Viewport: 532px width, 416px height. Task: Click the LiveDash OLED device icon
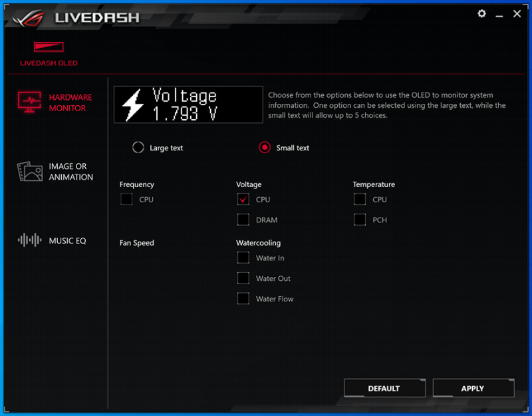(x=49, y=47)
